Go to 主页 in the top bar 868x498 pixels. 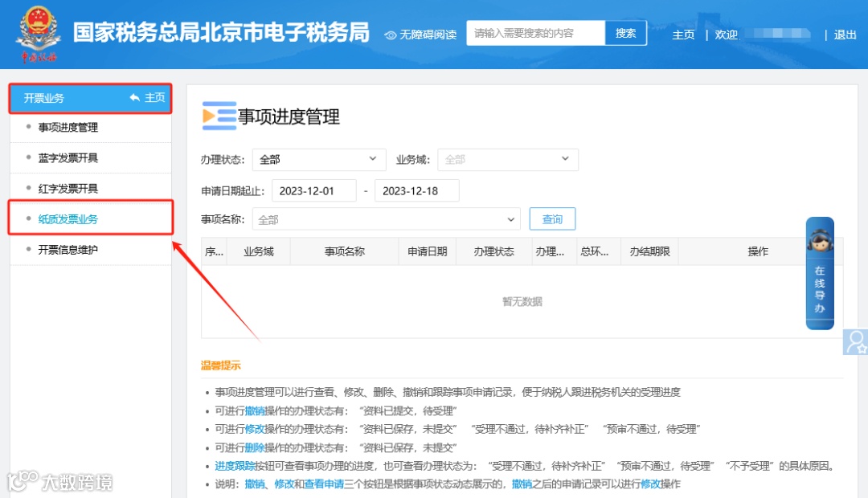click(x=683, y=35)
